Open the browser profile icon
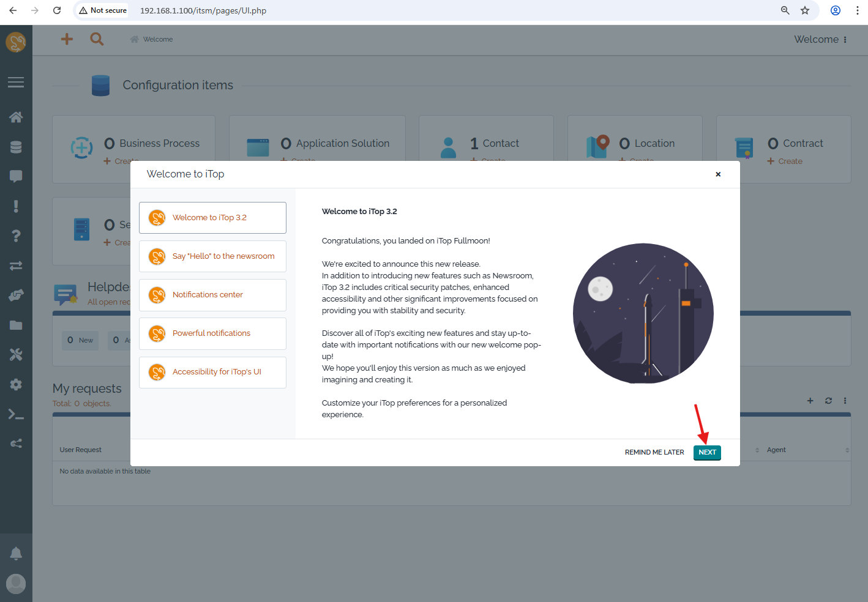This screenshot has width=868, height=602. [x=836, y=10]
